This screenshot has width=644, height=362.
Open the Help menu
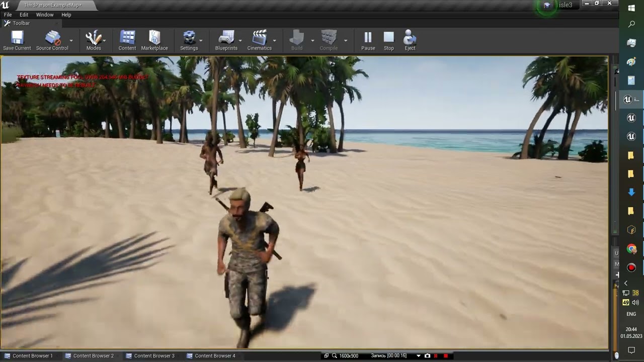(x=66, y=15)
